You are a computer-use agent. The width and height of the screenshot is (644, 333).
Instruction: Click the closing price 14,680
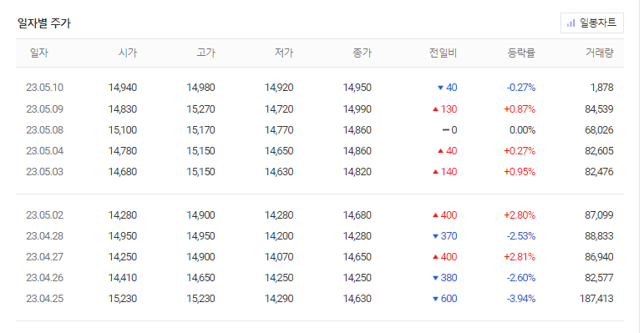coord(357,215)
